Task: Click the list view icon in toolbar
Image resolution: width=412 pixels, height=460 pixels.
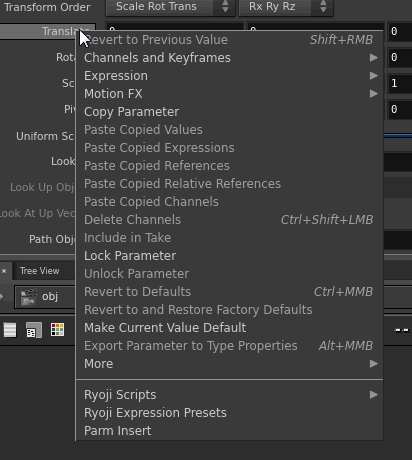Action: tap(10, 330)
